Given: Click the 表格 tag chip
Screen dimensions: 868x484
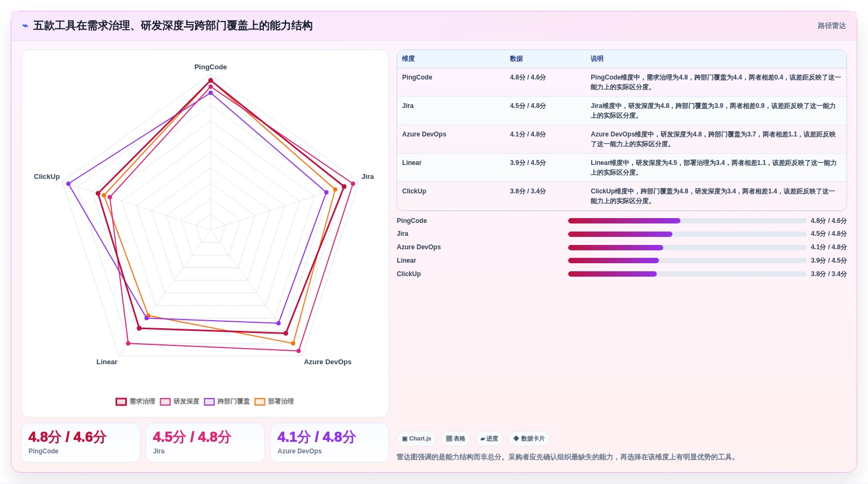Looking at the screenshot, I should [456, 439].
